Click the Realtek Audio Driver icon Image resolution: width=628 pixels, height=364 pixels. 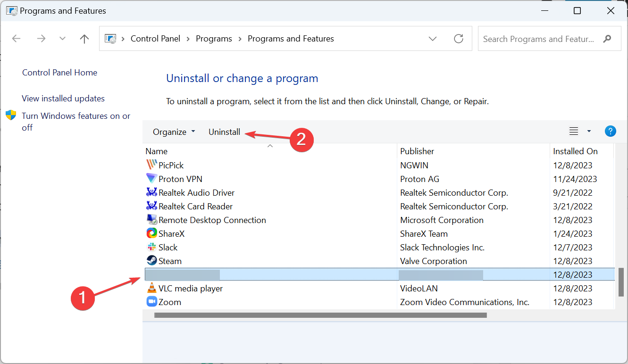pos(151,192)
